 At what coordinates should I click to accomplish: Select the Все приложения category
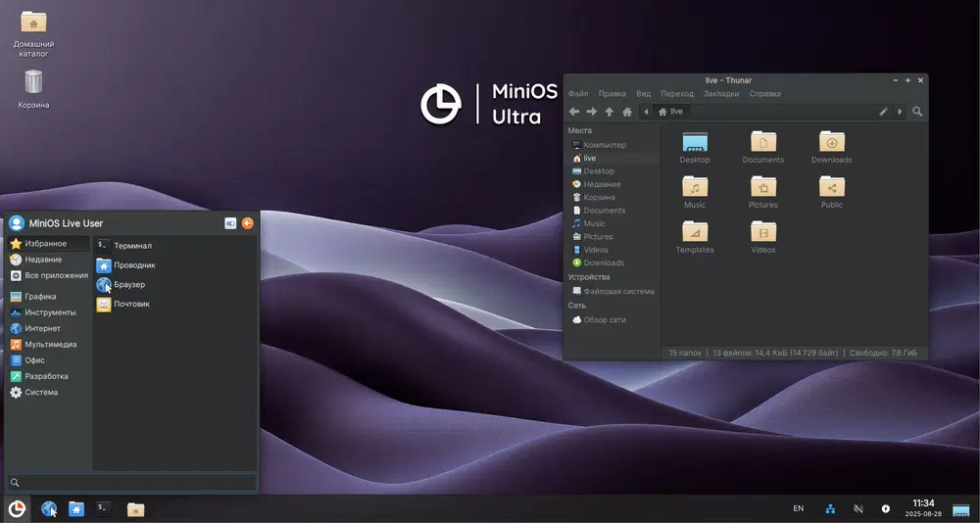click(49, 275)
